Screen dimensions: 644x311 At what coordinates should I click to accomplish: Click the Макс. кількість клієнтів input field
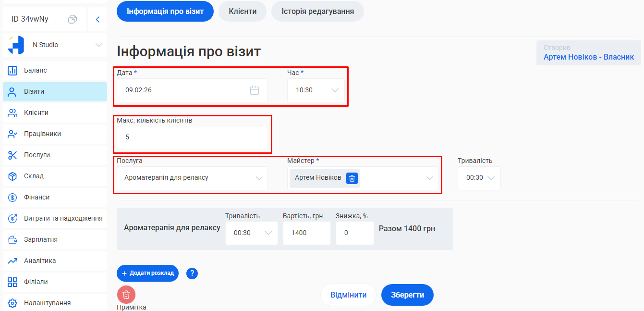pos(192,137)
